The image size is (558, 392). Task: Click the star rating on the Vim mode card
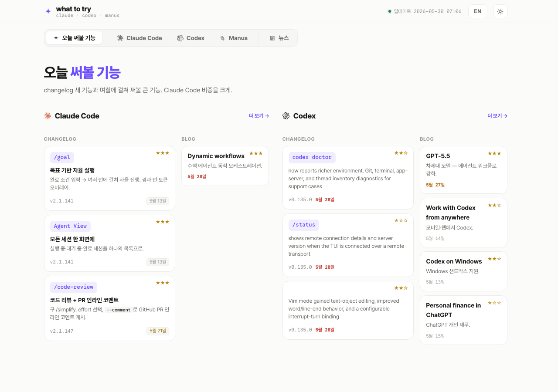point(401,288)
